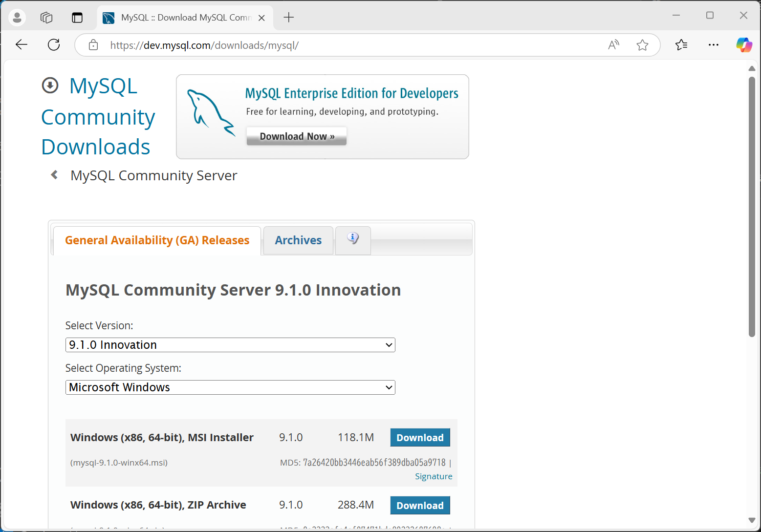
Task: Expand the Select Operating System dropdown
Action: tap(230, 387)
